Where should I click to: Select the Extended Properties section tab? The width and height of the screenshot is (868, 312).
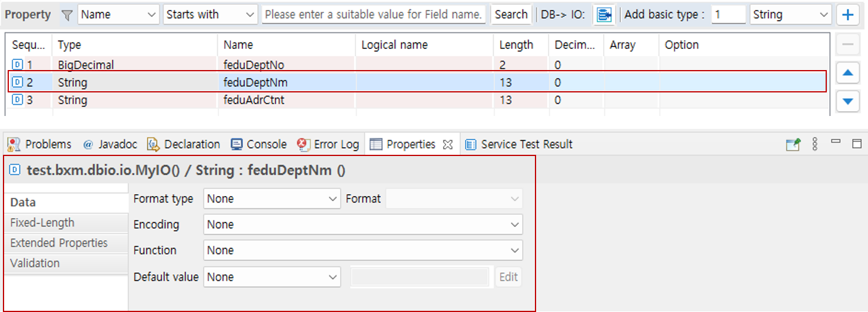(x=66, y=243)
